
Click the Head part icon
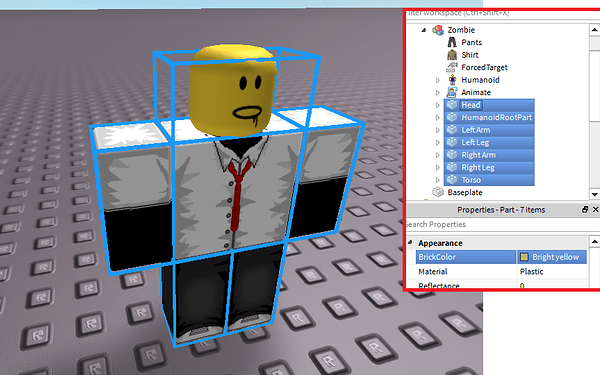[452, 104]
